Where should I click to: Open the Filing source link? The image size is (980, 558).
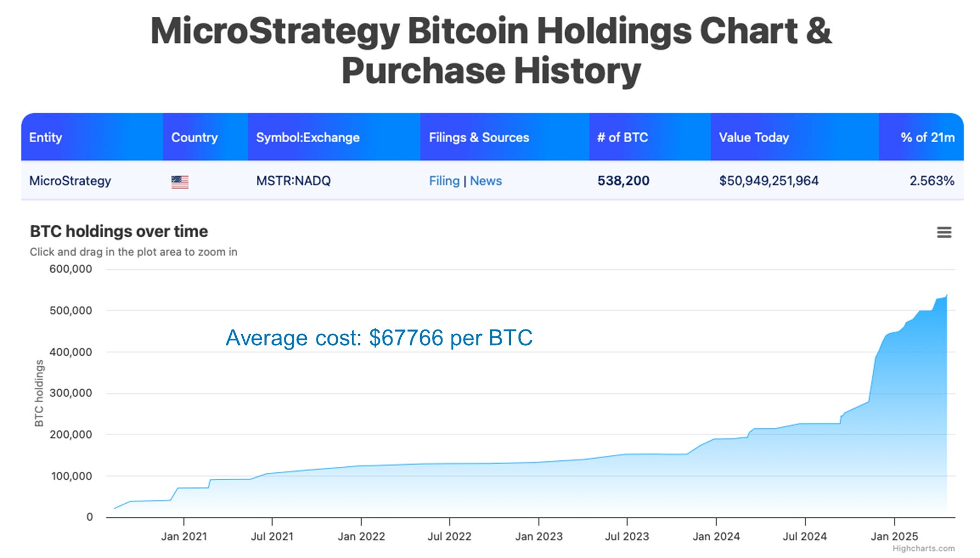tap(445, 181)
